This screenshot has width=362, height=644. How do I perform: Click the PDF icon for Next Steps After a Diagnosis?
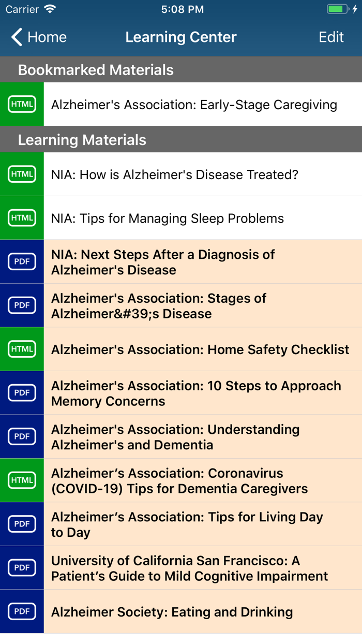(22, 261)
